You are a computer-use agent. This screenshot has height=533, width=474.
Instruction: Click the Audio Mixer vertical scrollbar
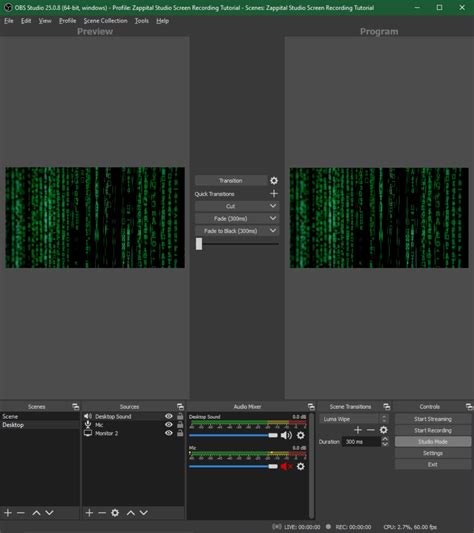(x=311, y=466)
